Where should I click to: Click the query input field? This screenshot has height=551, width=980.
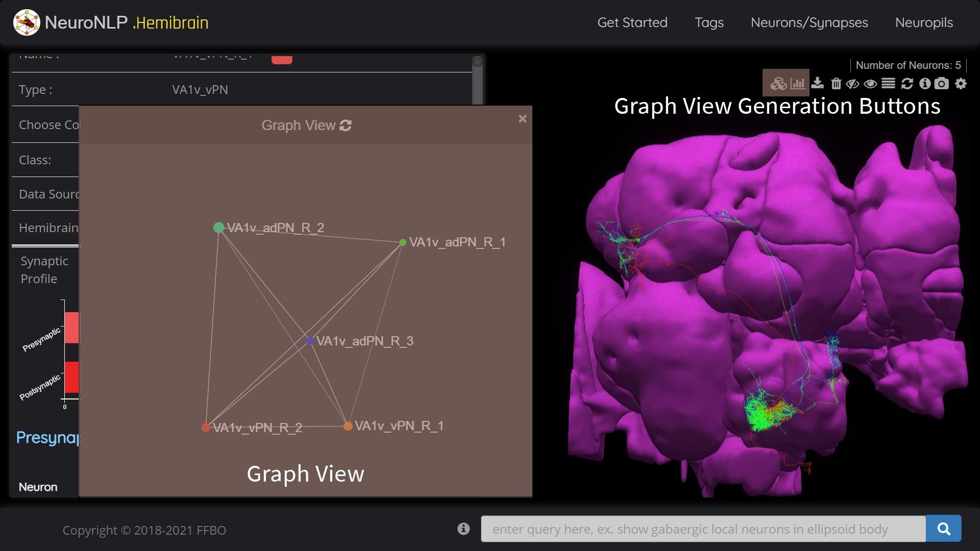point(703,529)
